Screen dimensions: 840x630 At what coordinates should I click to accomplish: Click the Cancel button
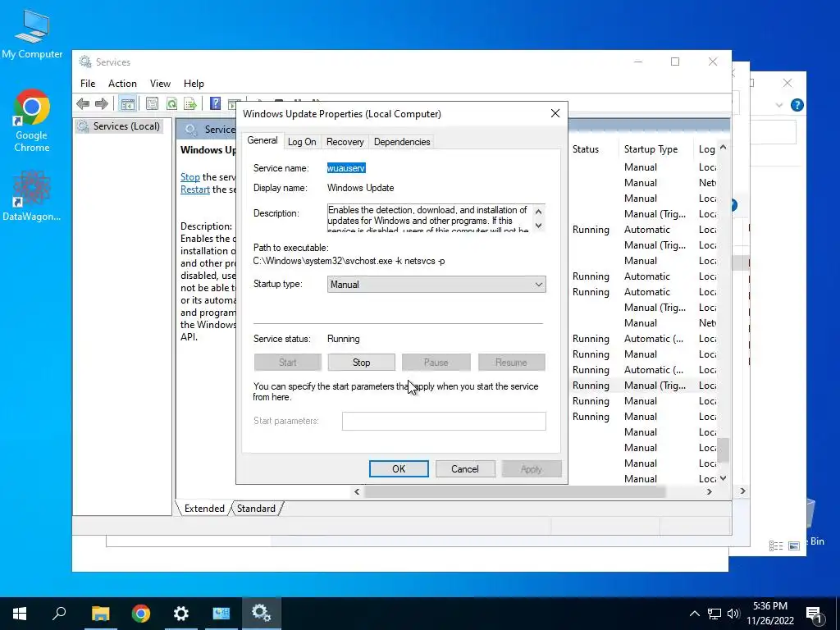click(465, 468)
